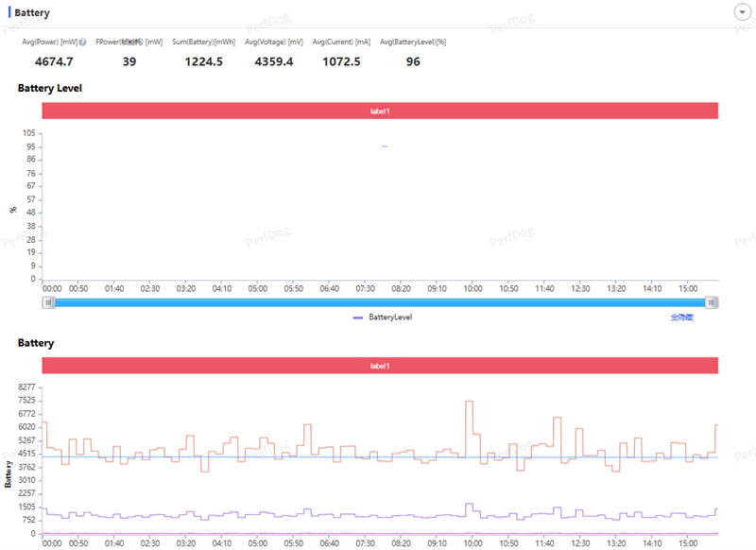Click the middle of the blue time range bar
This screenshot has height=550, width=756.
pos(380,302)
